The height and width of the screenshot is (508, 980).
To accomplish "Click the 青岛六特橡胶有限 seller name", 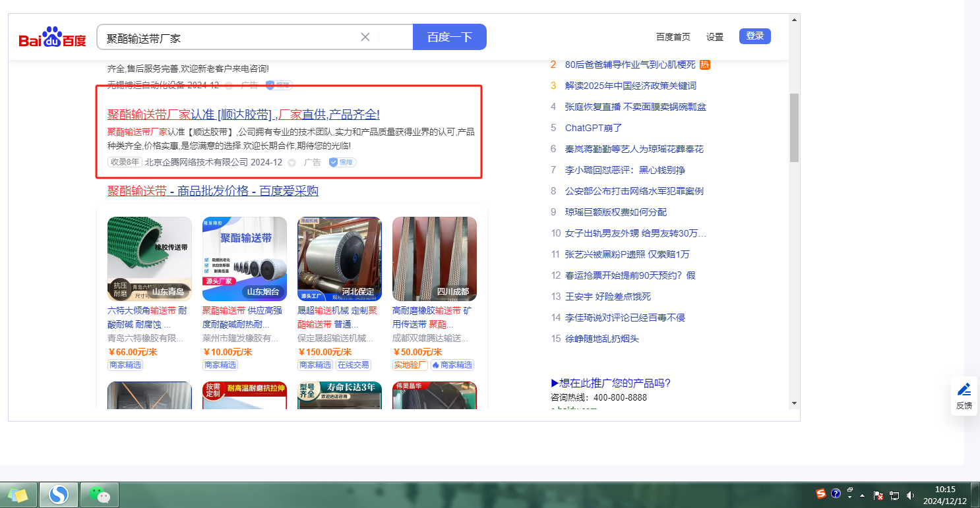I will tap(146, 338).
